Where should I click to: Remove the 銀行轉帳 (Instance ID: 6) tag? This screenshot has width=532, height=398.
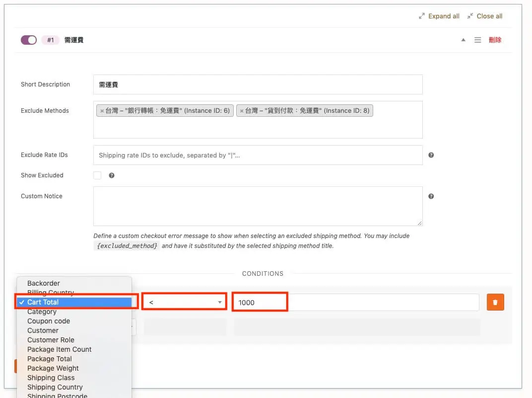(102, 111)
